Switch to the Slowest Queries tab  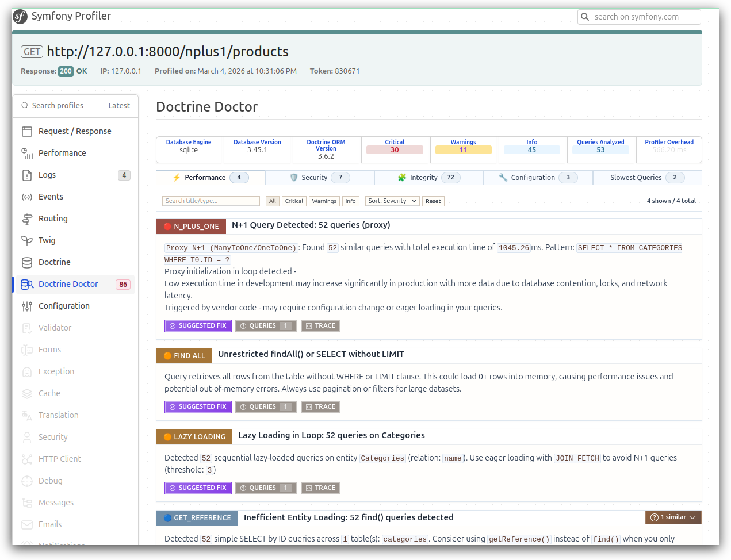pyautogui.click(x=648, y=178)
